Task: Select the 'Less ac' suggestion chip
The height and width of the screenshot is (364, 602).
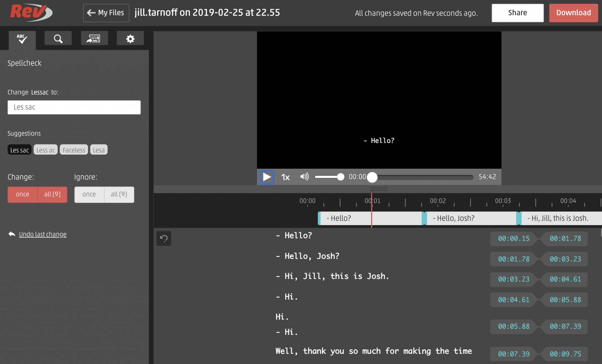Action: pos(46,149)
